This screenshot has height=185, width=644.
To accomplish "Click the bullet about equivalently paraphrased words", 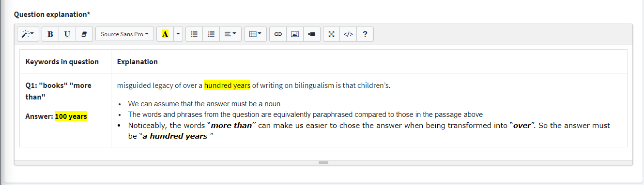I will [x=305, y=114].
